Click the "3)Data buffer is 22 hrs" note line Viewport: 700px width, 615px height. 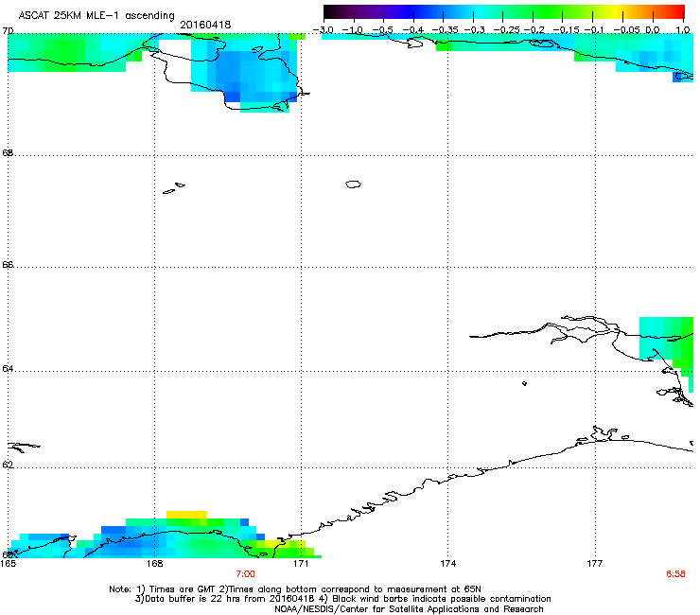tap(342, 599)
